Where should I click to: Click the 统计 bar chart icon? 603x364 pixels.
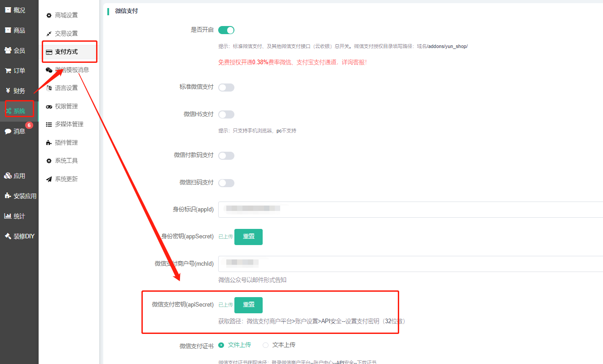click(x=8, y=216)
